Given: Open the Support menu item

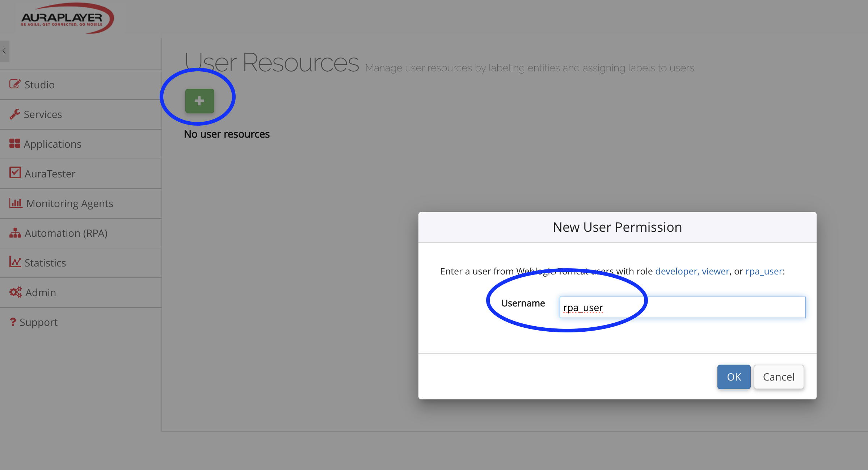Looking at the screenshot, I should 81,322.
